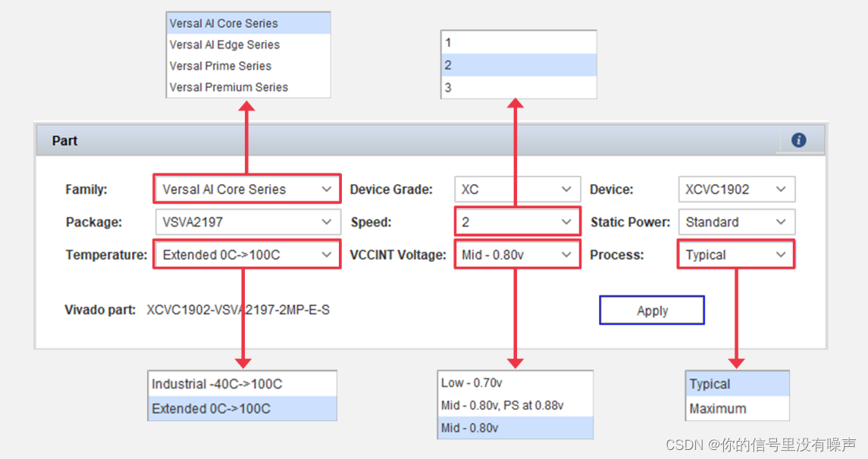Select speed grade 3 from the speed list
Screen dimensions: 868x459
tap(519, 87)
